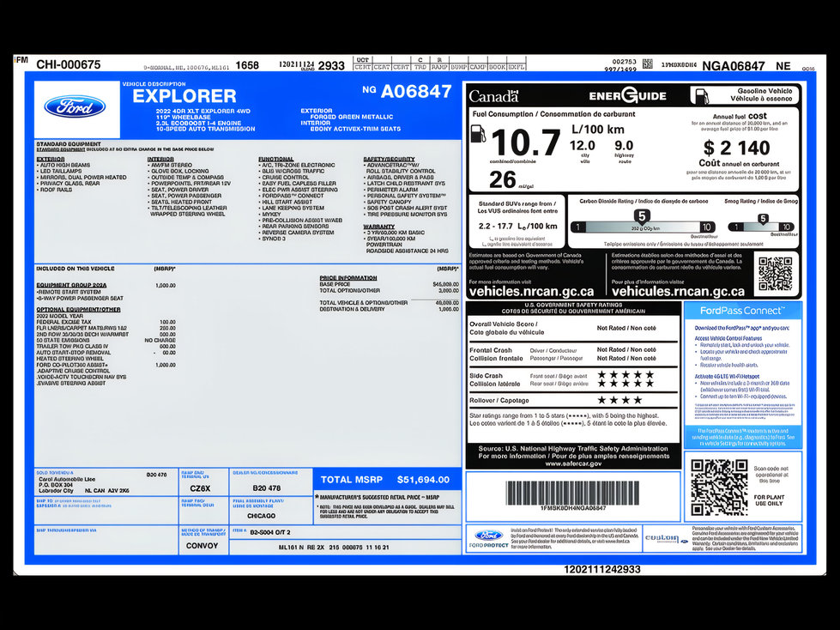840x630 pixels.
Task: Click the Smog Rating marker 5
Action: [x=763, y=219]
